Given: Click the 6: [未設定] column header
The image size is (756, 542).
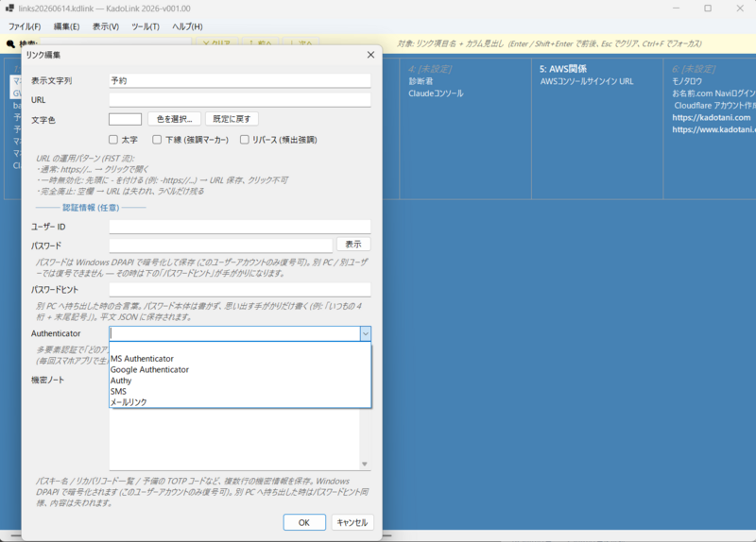Looking at the screenshot, I should tap(694, 69).
